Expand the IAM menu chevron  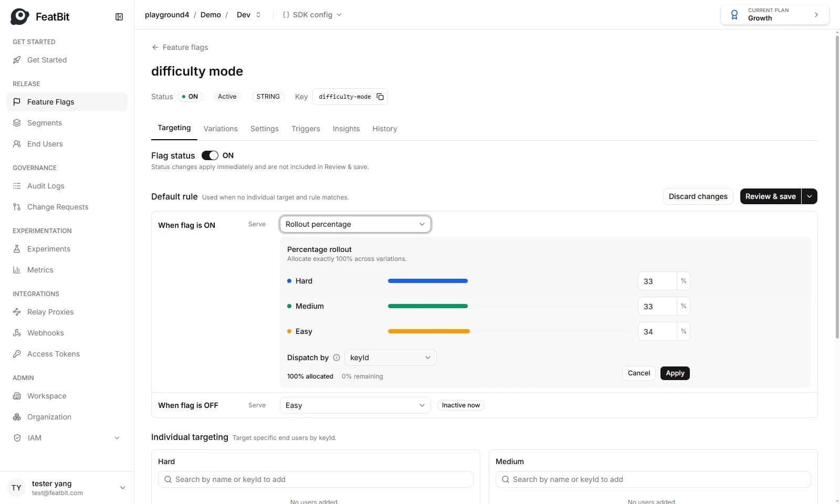pos(117,438)
